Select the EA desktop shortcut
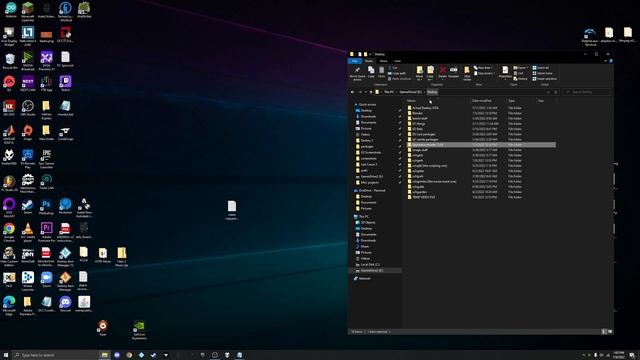Viewport: 640px width, 360px height. point(9,83)
